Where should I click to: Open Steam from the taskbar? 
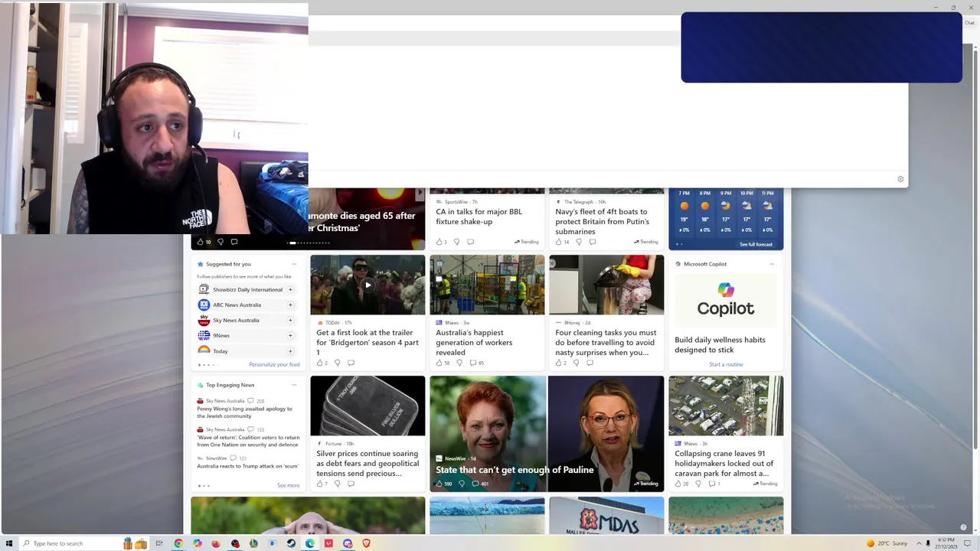coord(291,543)
